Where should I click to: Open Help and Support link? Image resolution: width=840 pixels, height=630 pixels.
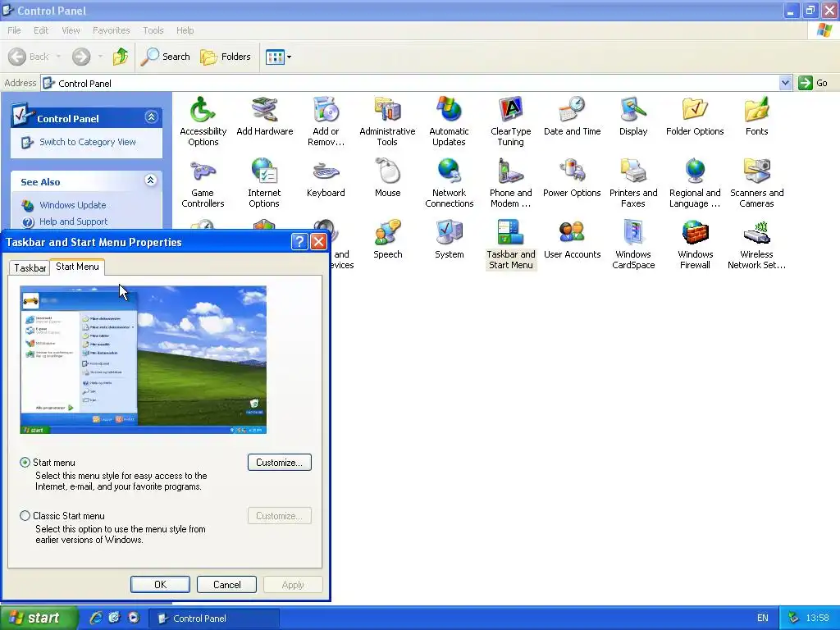[x=73, y=221]
